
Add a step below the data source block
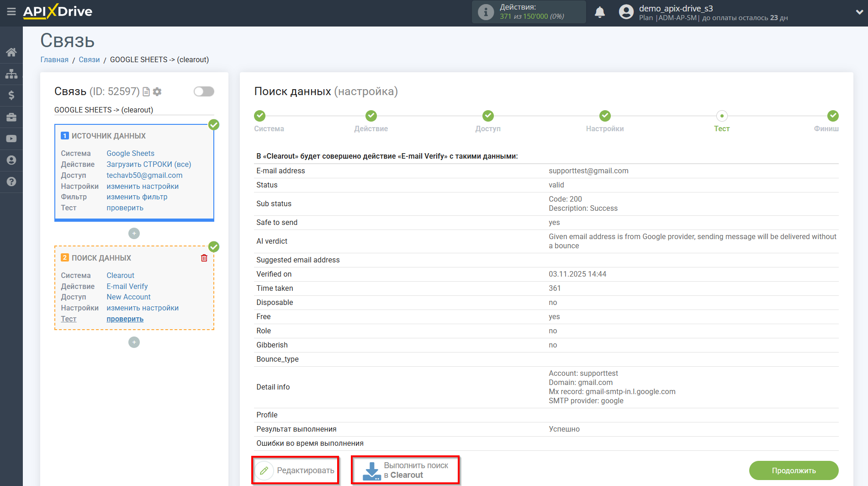[134, 234]
